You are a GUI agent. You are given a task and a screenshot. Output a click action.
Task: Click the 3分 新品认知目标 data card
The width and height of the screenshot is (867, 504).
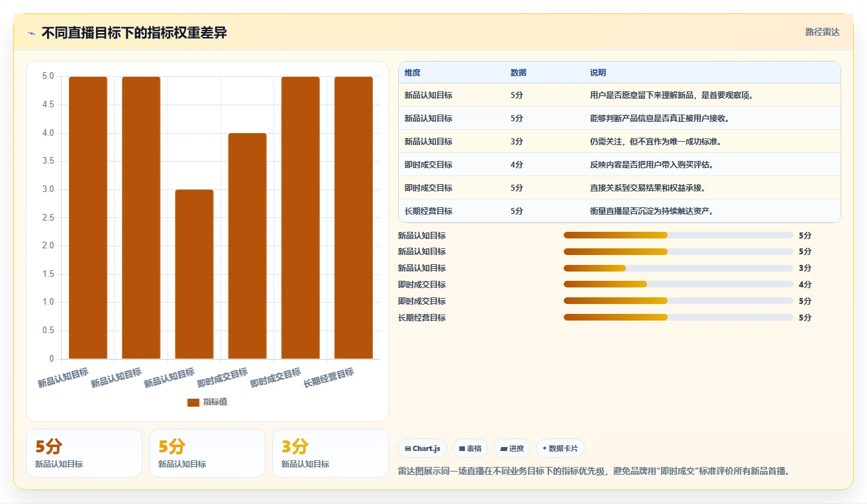(x=330, y=453)
